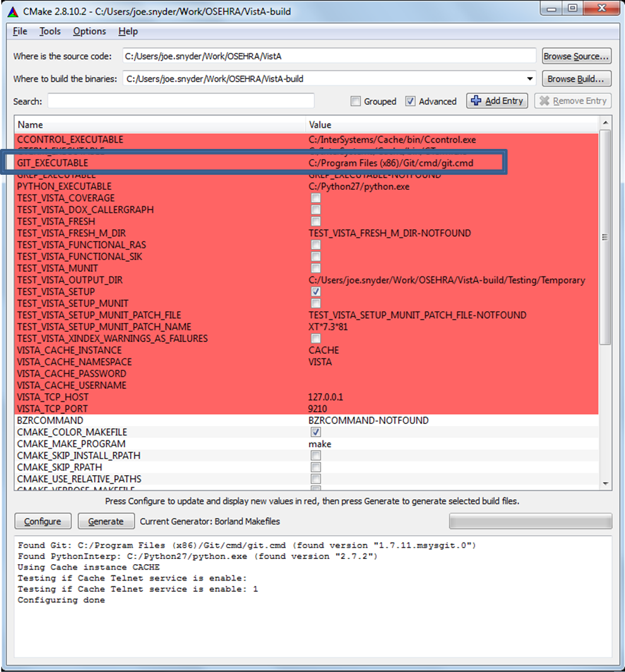Open the File menu
The image size is (625, 672).
point(20,32)
